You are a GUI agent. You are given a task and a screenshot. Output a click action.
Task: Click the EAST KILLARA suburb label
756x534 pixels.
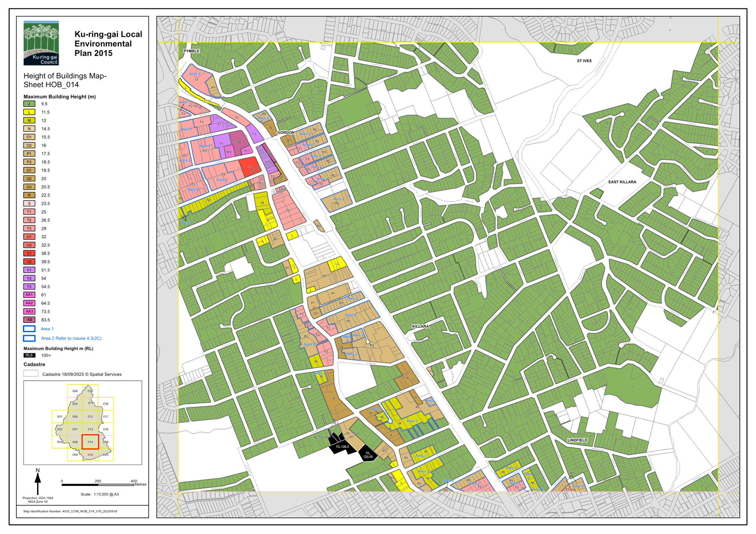[622, 182]
